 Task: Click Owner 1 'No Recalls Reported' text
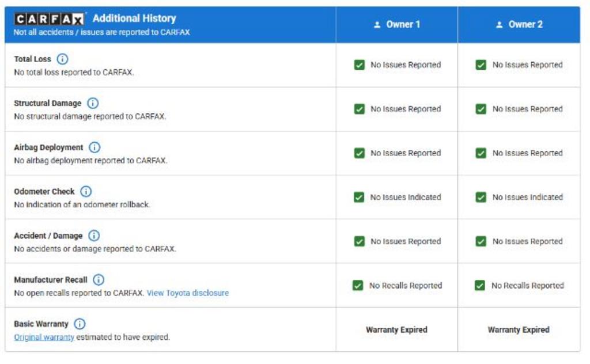tap(406, 286)
